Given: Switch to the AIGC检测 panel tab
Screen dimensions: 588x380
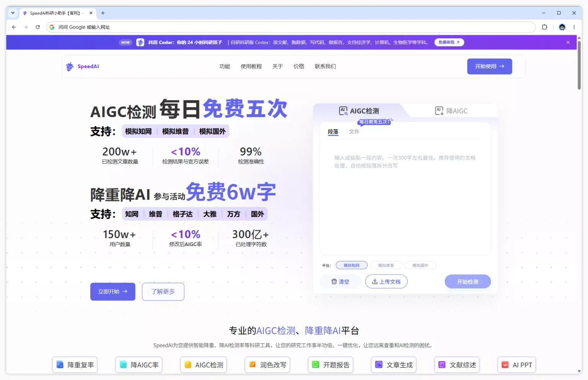Looking at the screenshot, I should [359, 111].
